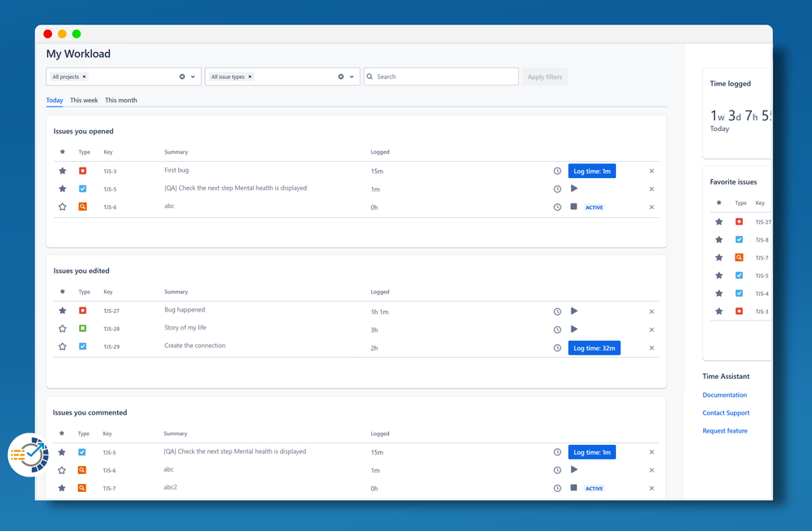Sort by Logged column in Issues you opened
The image size is (812, 531).
click(x=380, y=152)
